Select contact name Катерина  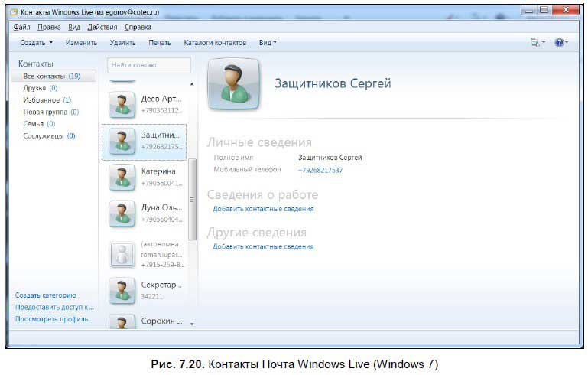pyautogui.click(x=158, y=171)
